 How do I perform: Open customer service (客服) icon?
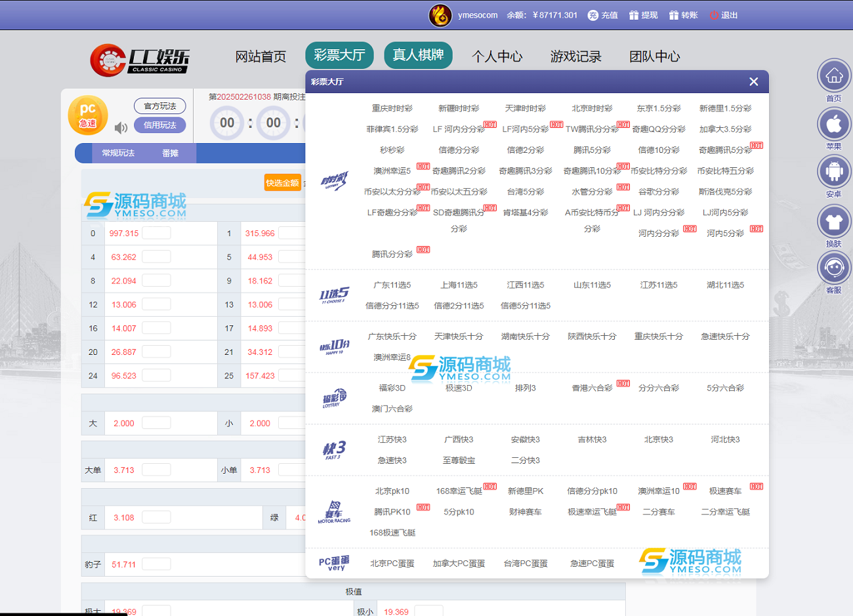[x=834, y=268]
